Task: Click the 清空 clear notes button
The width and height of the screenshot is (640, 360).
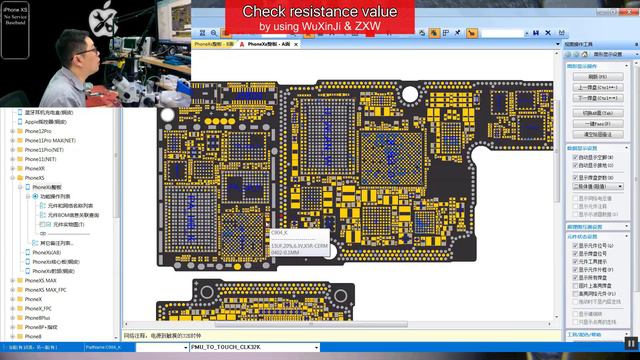Action: point(598,134)
